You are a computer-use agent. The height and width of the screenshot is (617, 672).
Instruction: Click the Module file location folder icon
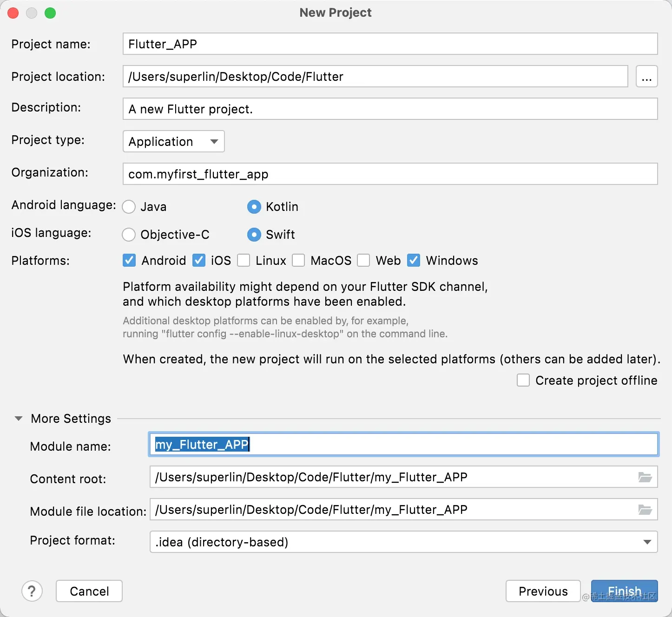(645, 510)
